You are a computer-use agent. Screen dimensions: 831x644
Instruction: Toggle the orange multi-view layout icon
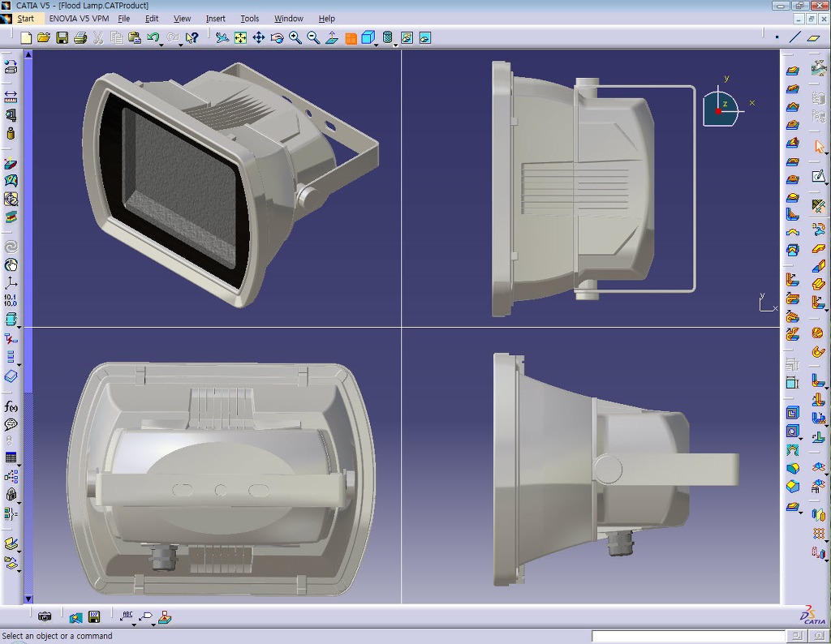(351, 38)
